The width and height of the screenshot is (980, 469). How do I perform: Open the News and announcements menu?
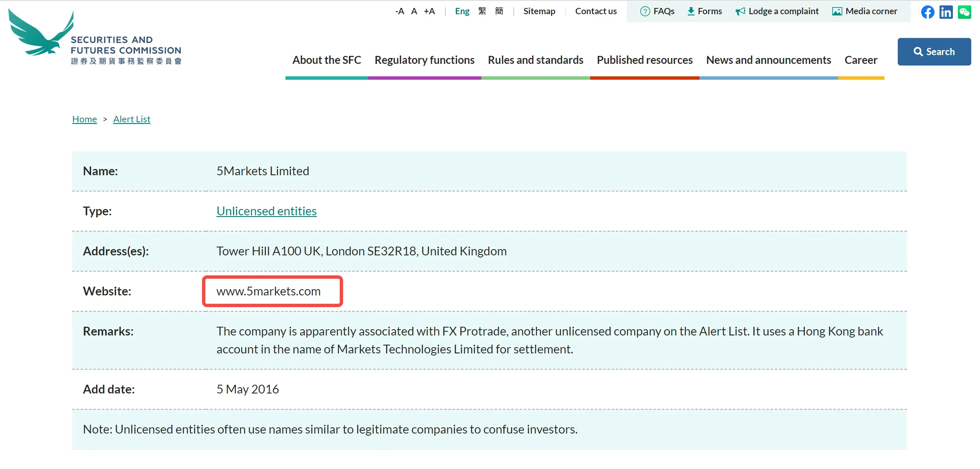coord(769,60)
